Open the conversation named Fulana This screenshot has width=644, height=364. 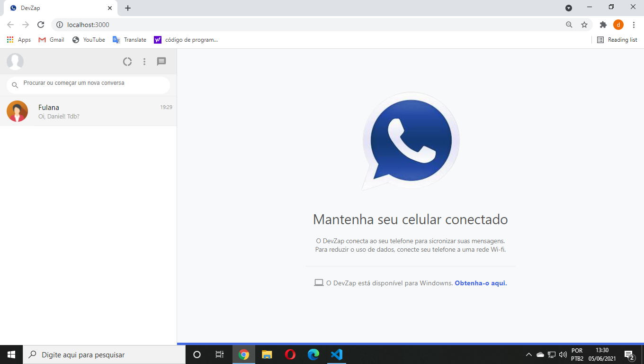(88, 111)
